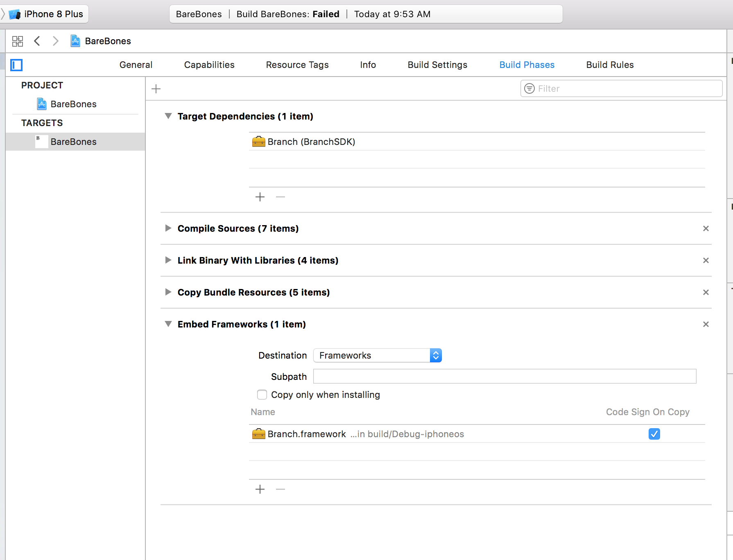The height and width of the screenshot is (560, 733).
Task: Delete the Link Binary With Libraries phase
Action: [706, 260]
